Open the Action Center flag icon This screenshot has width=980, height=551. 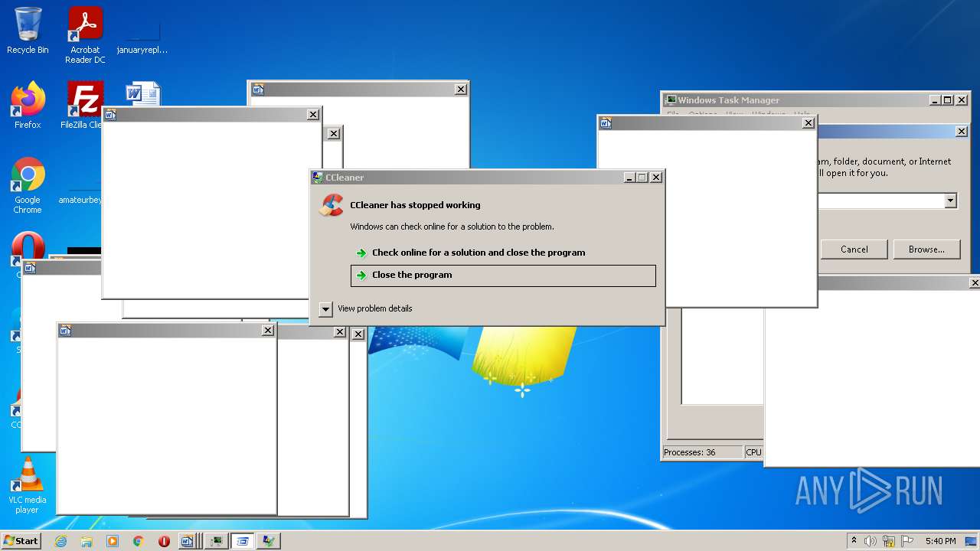click(906, 541)
